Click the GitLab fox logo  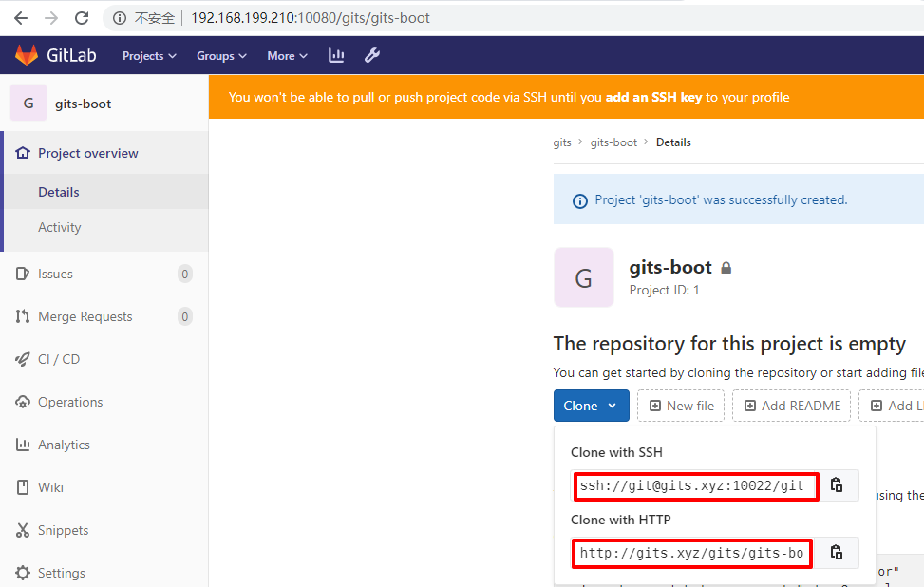[26, 55]
